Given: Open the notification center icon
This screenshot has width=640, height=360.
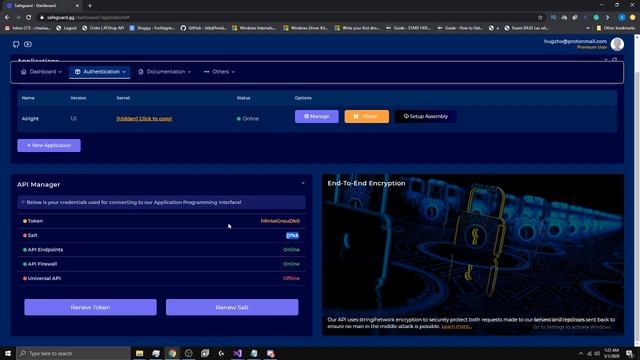Looking at the screenshot, I should [630, 353].
